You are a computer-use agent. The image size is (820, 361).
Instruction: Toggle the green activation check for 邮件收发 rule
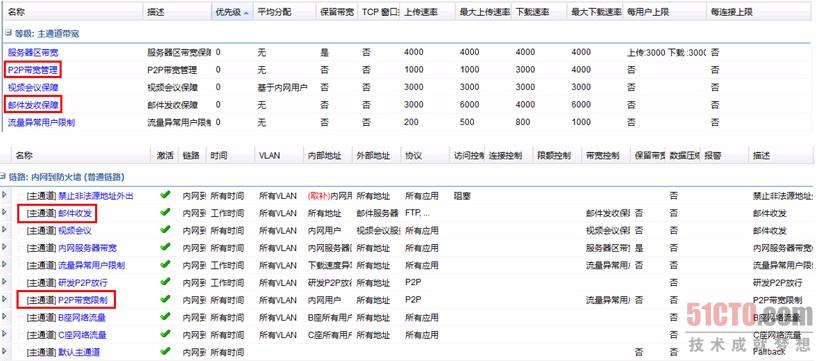pos(165,212)
